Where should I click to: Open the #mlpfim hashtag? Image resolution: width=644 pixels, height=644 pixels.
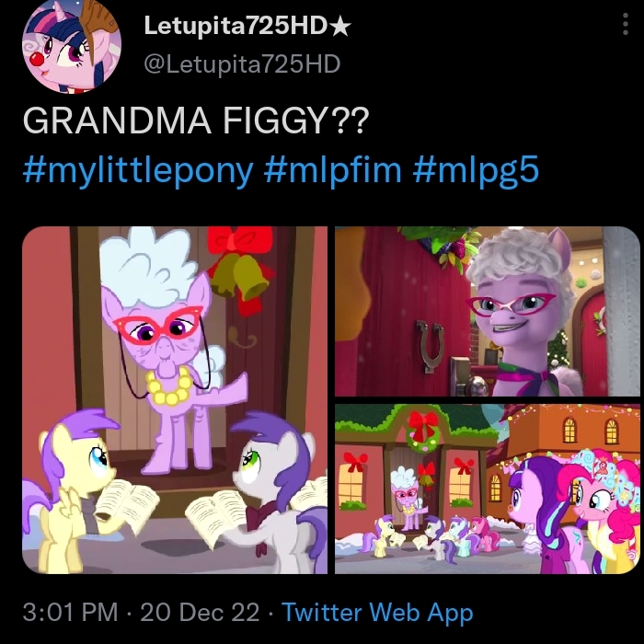pyautogui.click(x=333, y=170)
